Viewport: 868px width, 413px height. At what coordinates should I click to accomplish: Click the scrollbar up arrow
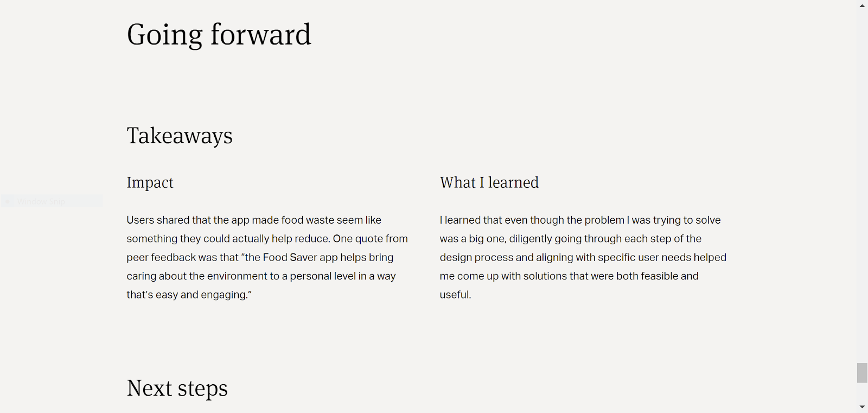(862, 5)
